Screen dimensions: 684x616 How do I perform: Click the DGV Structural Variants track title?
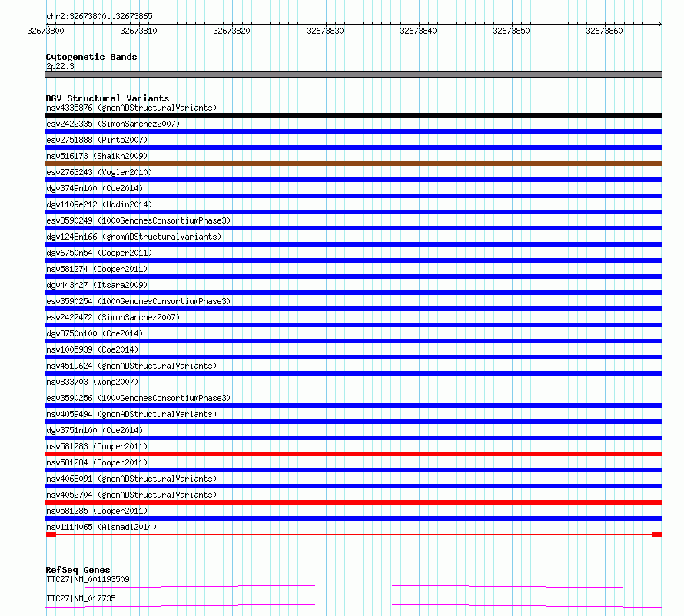[108, 98]
